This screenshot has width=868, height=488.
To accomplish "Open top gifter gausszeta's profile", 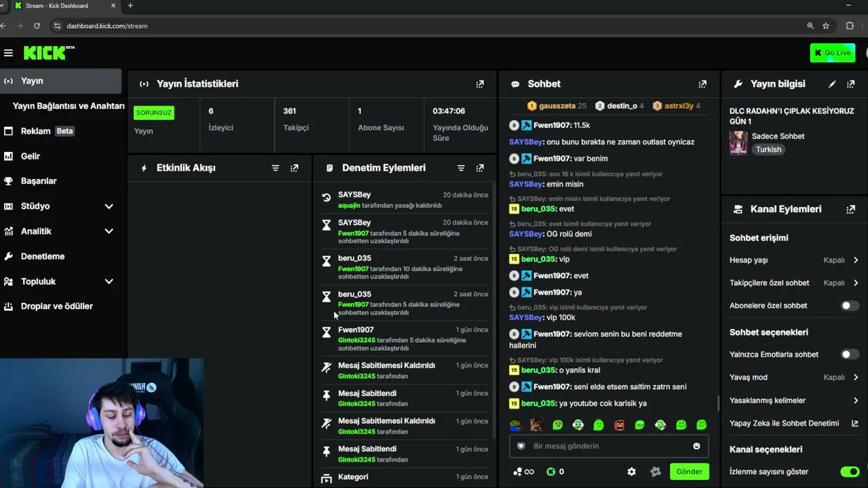I will click(x=556, y=106).
